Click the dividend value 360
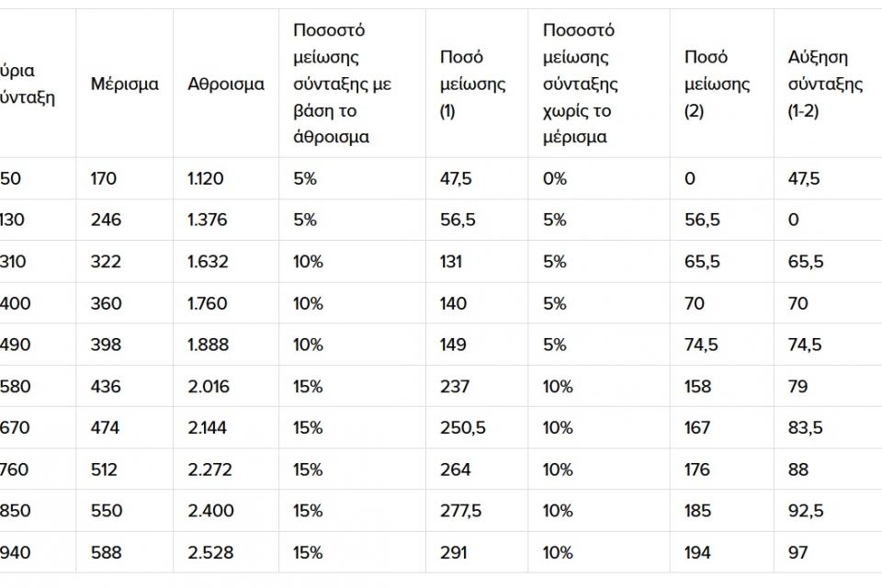Screen dimensions: 882x588 click(106, 303)
